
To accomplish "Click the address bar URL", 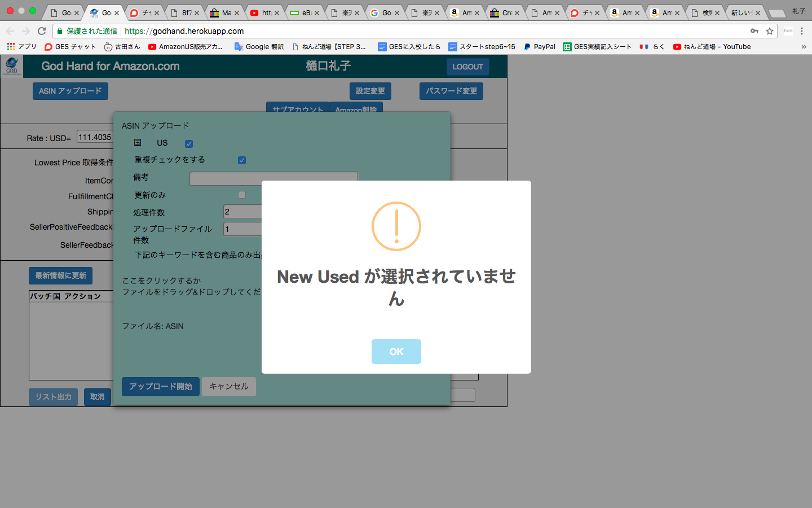I will (x=184, y=31).
